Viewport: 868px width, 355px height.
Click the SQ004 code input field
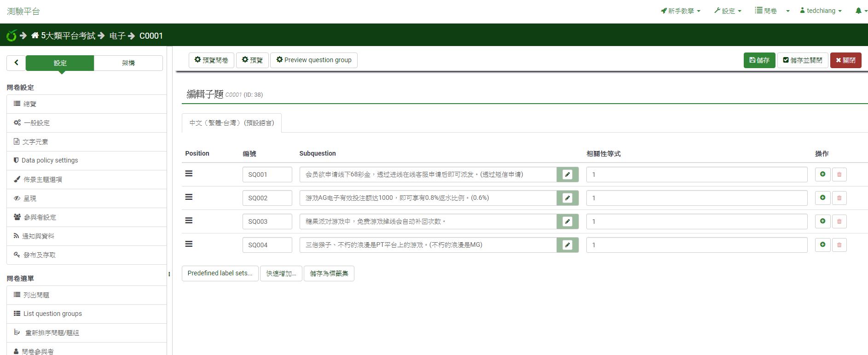[x=267, y=245]
